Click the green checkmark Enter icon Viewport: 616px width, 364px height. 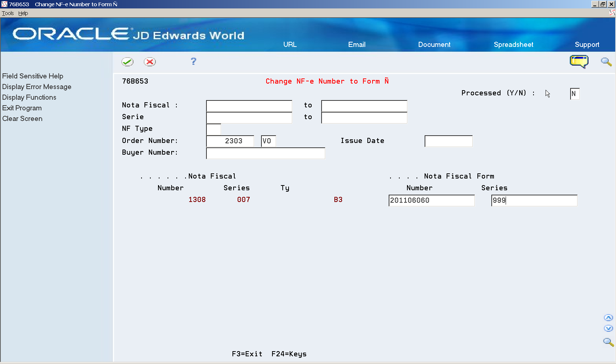click(128, 62)
